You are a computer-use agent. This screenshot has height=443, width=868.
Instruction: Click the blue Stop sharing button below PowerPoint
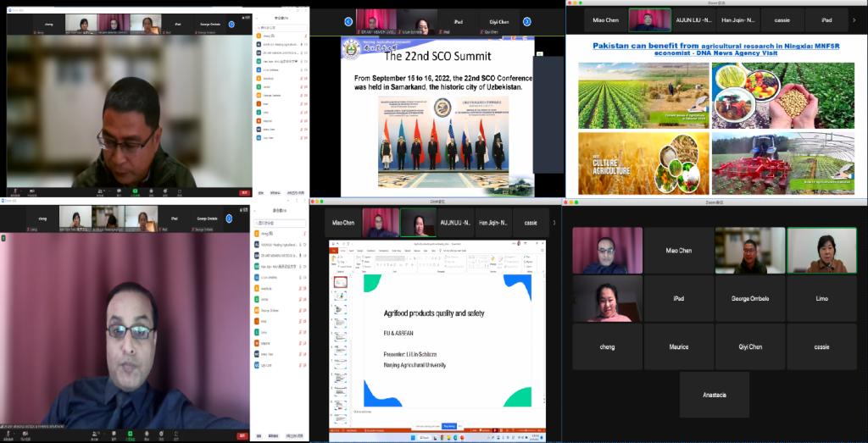tap(449, 426)
